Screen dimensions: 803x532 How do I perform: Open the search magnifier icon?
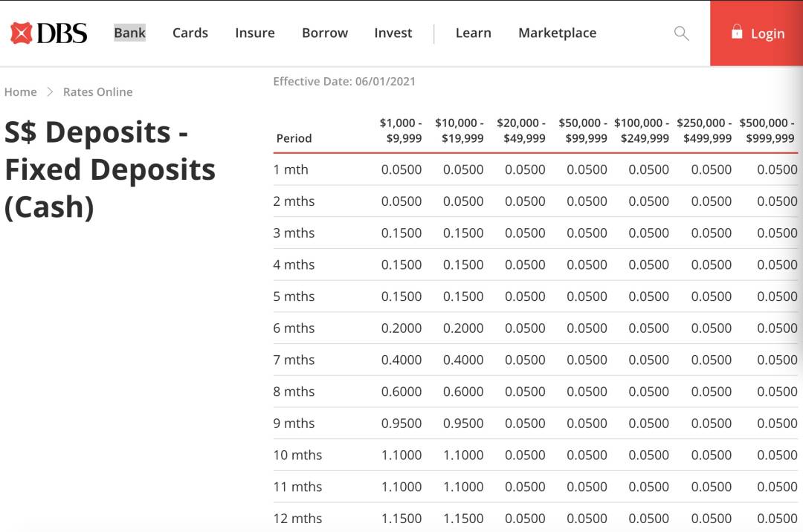tap(681, 33)
